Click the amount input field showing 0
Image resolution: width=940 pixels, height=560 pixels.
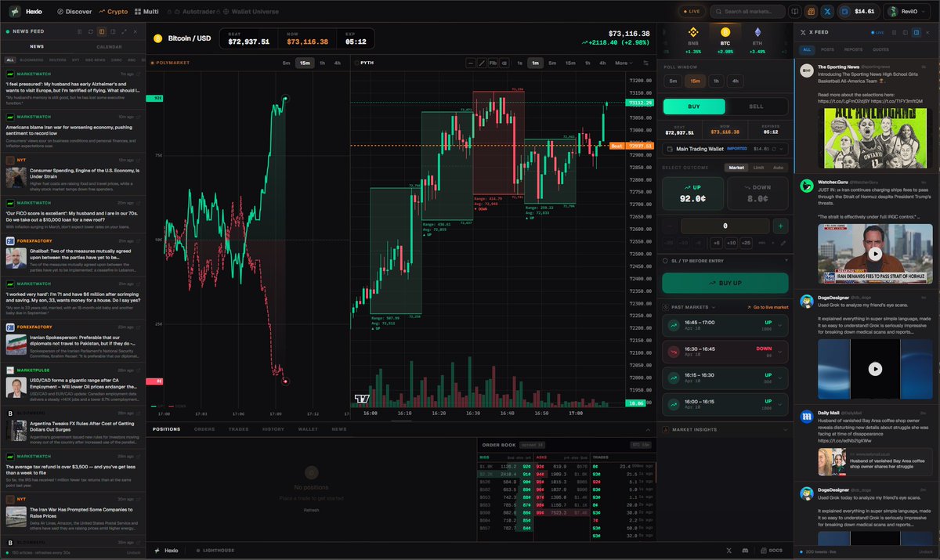[x=725, y=226]
